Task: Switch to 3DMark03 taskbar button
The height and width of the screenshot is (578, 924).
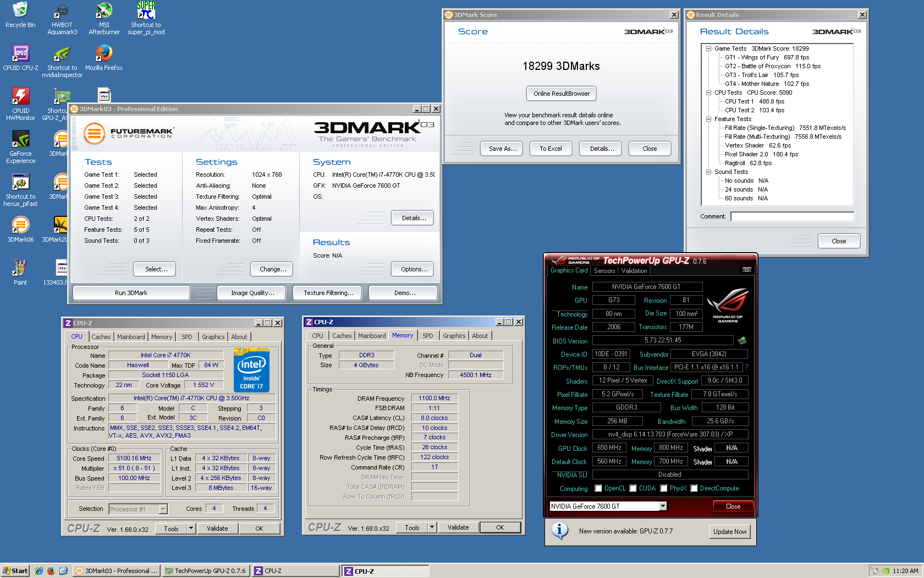Action: pyautogui.click(x=117, y=571)
